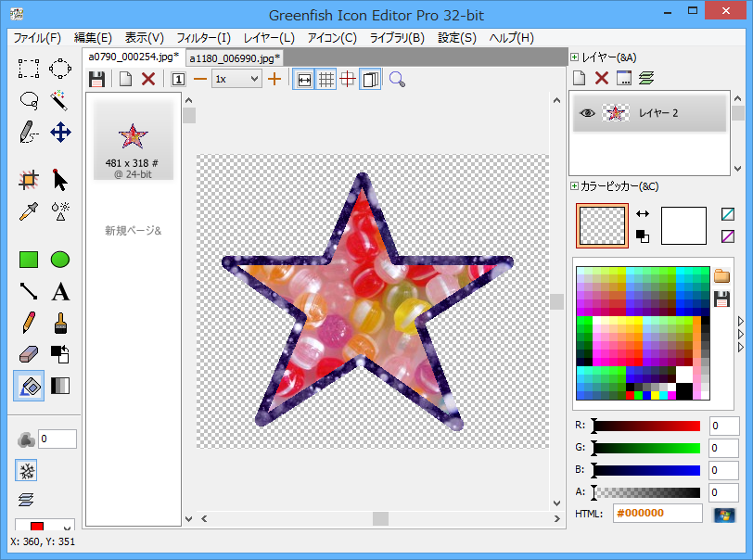Select the Pencil tool
This screenshot has width=753, height=560.
coord(29,323)
